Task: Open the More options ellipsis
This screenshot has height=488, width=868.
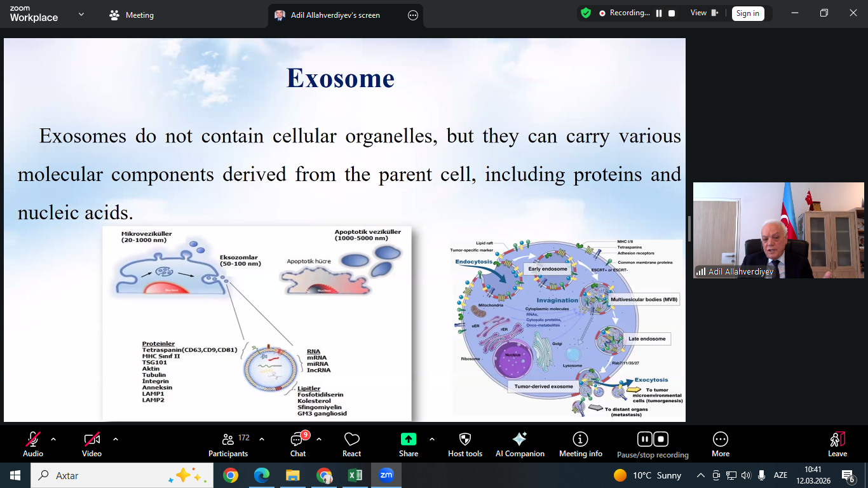Action: [x=720, y=439]
